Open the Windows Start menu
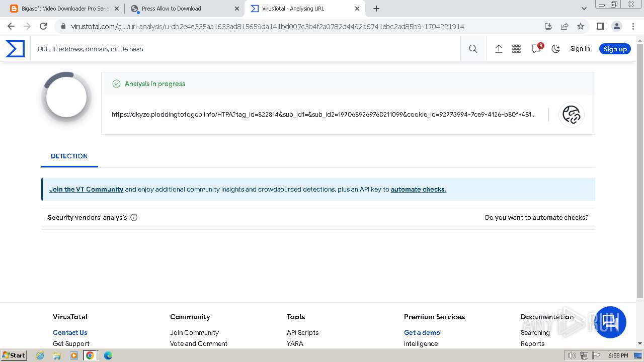Viewport: 644px width, 362px height. (x=14, y=355)
